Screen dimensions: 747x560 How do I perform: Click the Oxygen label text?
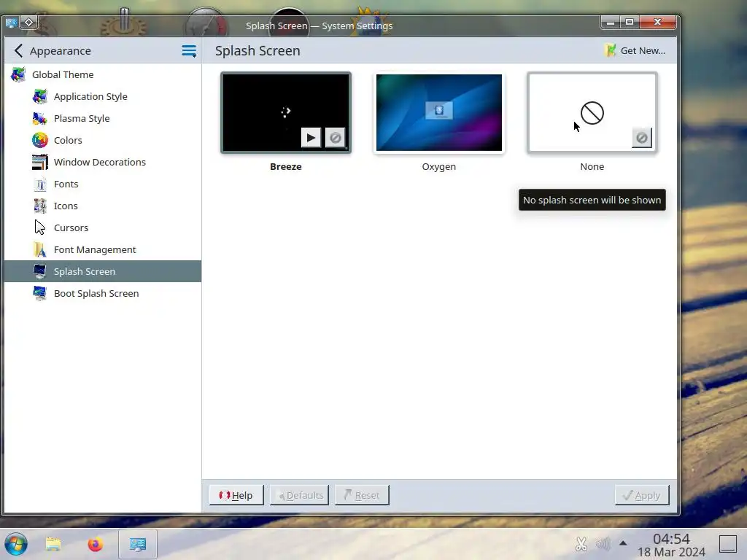tap(438, 167)
